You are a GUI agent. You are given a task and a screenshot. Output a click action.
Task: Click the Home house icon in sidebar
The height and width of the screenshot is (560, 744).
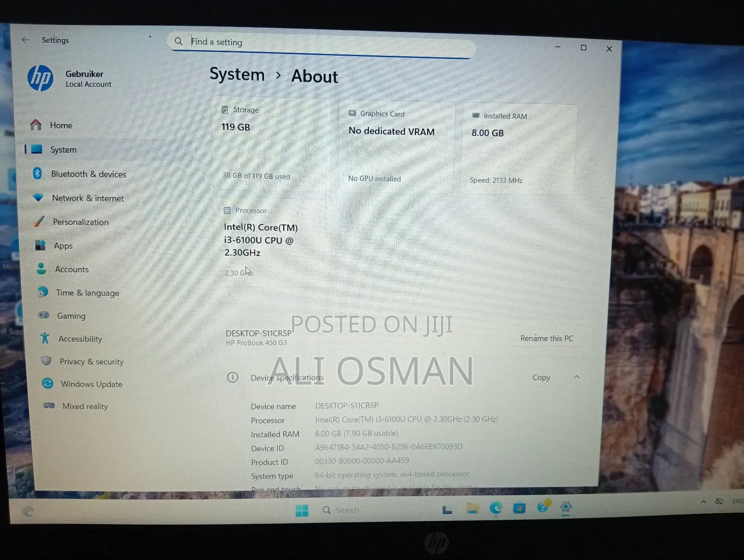point(36,125)
